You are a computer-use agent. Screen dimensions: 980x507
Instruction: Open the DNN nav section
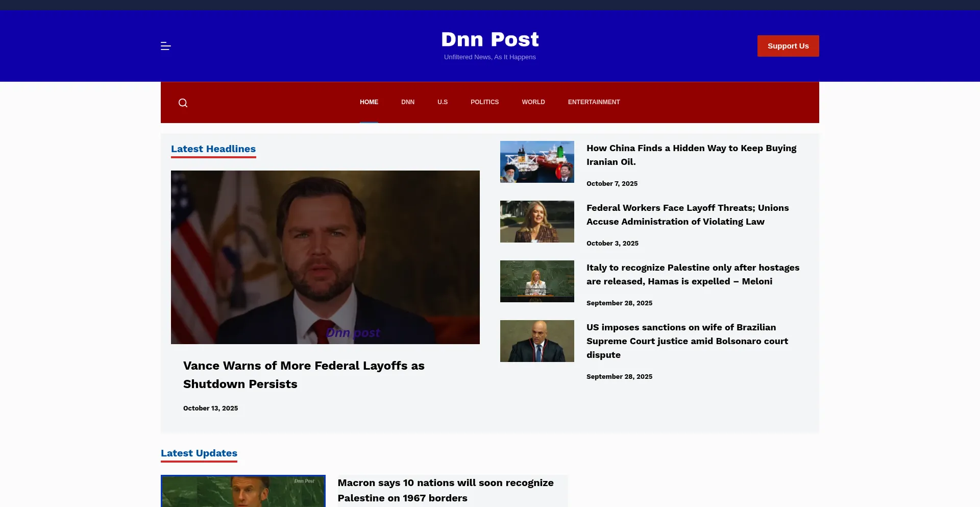408,102
